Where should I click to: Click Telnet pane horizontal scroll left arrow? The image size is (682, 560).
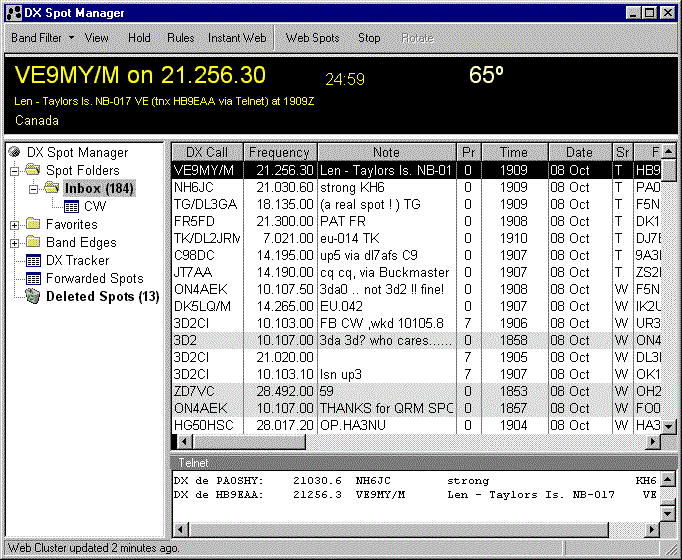(181, 529)
